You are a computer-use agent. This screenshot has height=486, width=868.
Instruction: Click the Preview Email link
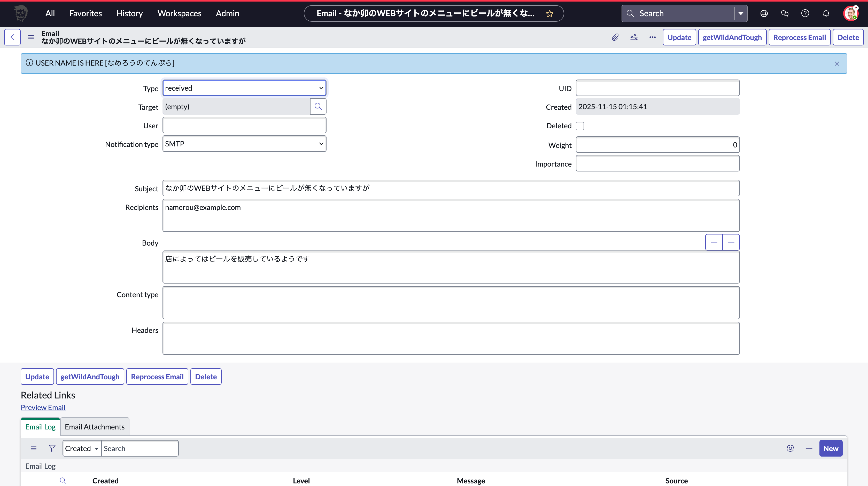tap(43, 407)
